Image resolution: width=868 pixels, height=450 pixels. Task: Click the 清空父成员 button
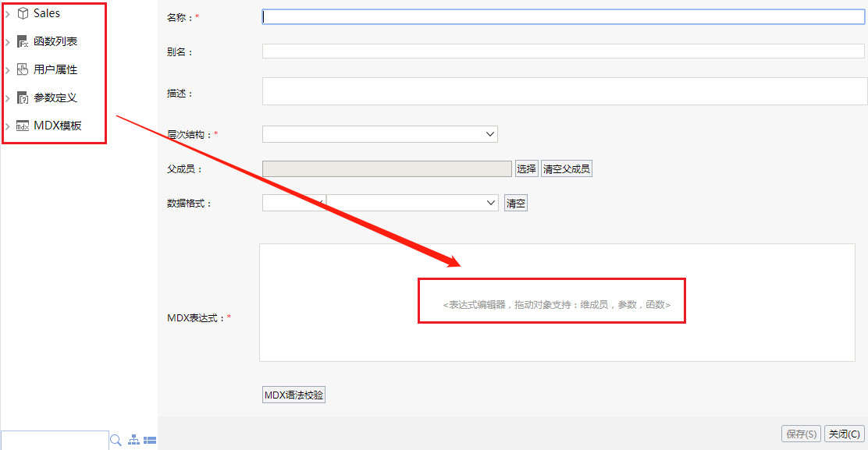tap(566, 168)
